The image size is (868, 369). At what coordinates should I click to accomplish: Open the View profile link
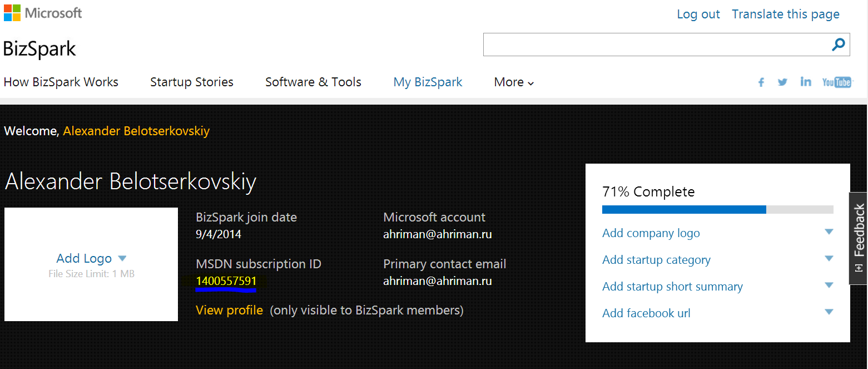tap(229, 310)
